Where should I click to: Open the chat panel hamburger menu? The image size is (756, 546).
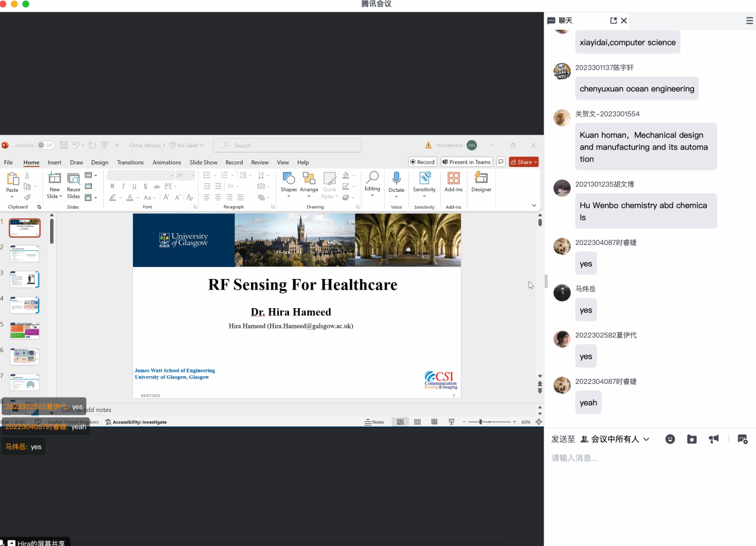(749, 20)
